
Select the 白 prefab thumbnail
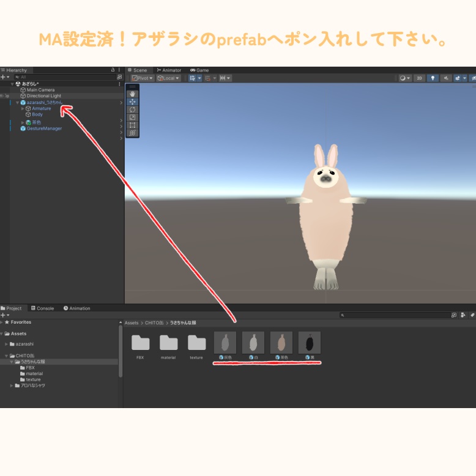(x=253, y=343)
